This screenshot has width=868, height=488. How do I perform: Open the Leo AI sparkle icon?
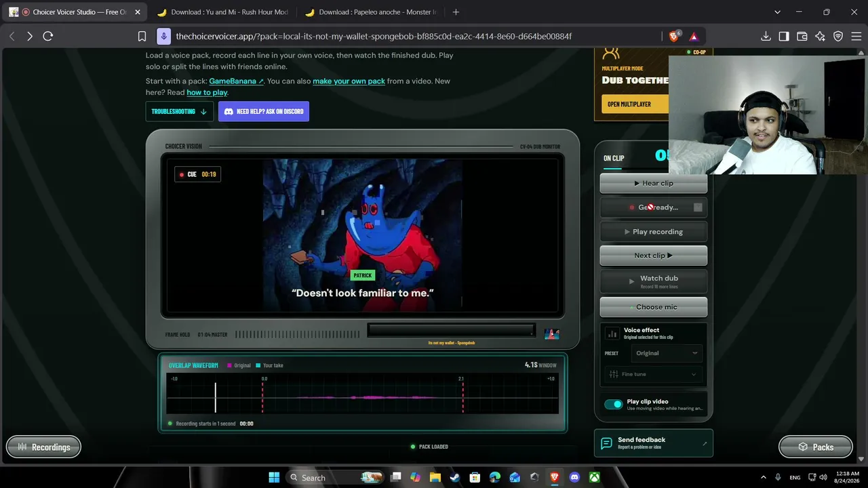point(821,37)
